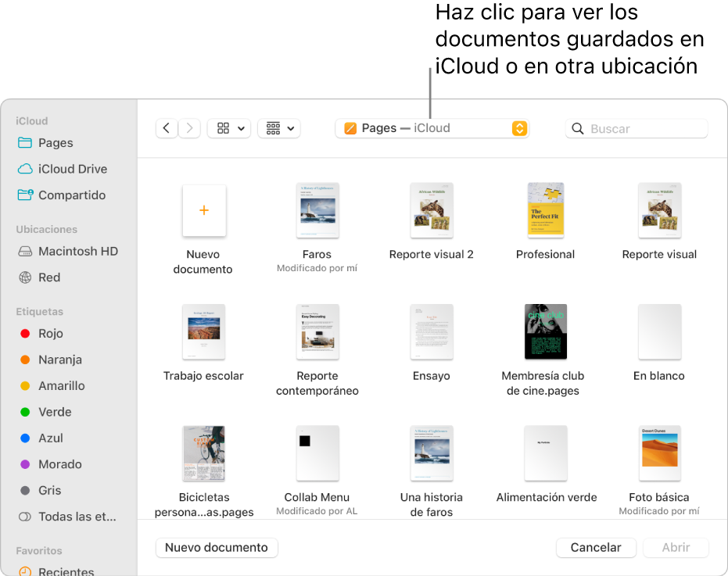Open Red network location
The height and width of the screenshot is (576, 728).
tap(39, 277)
